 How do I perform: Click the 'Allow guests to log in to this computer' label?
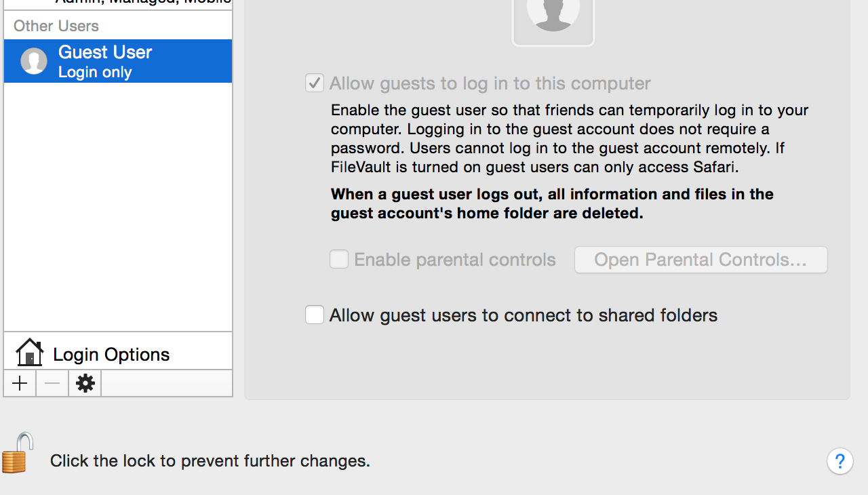[490, 83]
